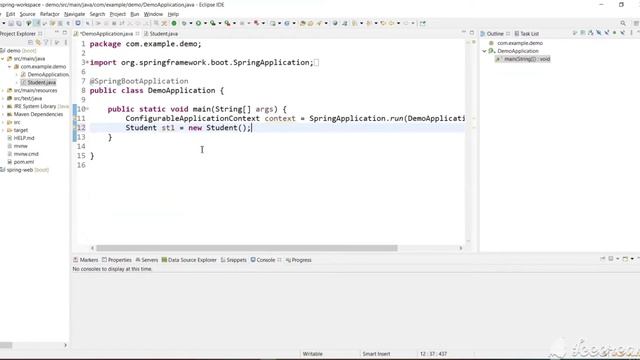Open the Project Explorer view menu dots
This screenshot has width=640, height=360.
(x=65, y=42)
